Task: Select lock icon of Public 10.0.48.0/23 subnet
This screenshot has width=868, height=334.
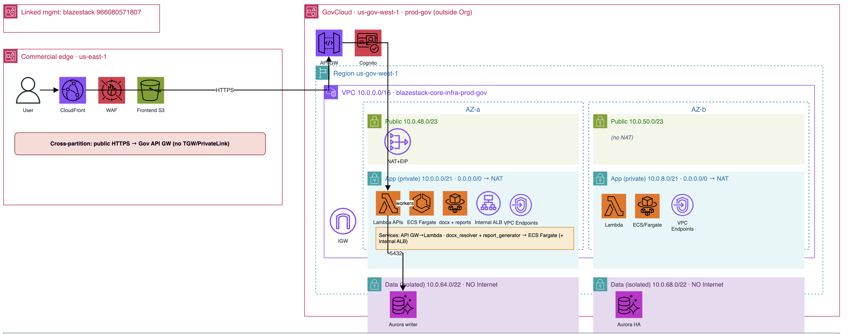Action: pos(374,121)
